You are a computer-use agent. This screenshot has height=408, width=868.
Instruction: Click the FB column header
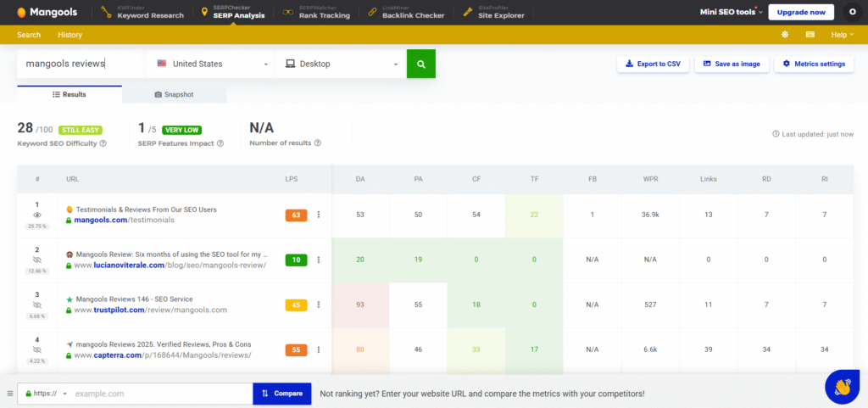pos(593,179)
